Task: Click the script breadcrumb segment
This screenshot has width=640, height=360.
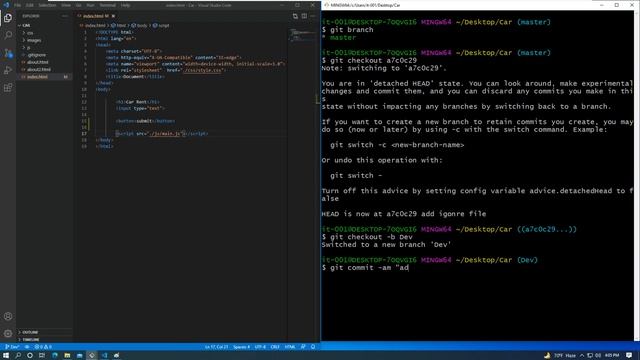Action: (x=161, y=25)
